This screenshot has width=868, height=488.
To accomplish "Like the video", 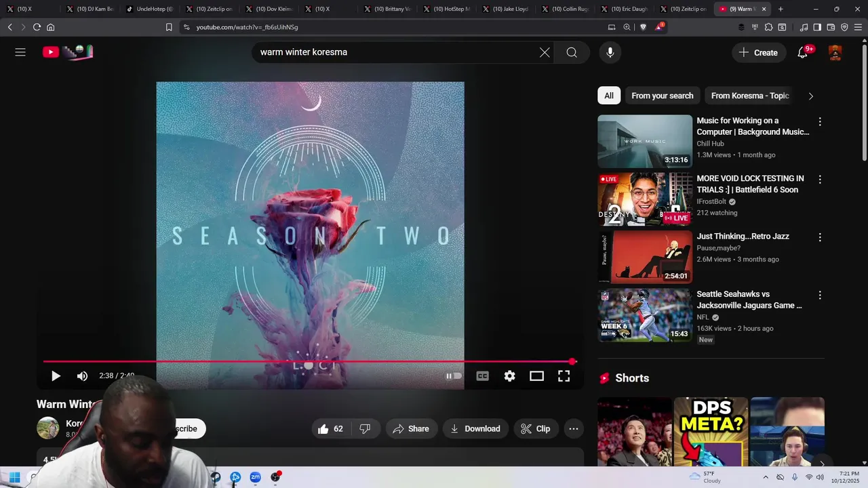I will (332, 428).
